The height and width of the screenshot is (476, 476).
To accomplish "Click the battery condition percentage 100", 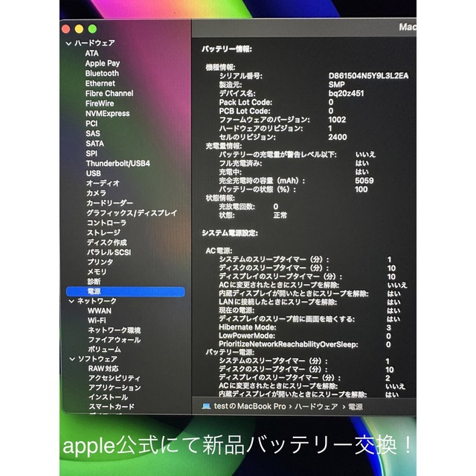I will point(361,190).
